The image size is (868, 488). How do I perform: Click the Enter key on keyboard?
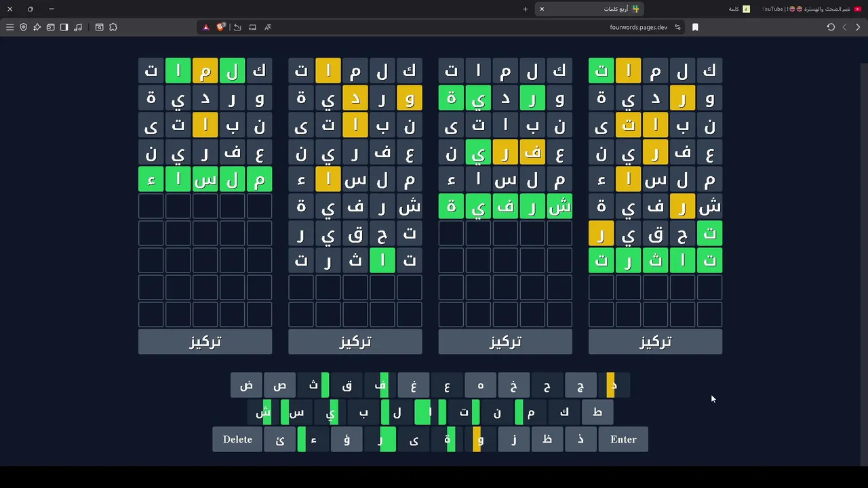[x=623, y=439]
